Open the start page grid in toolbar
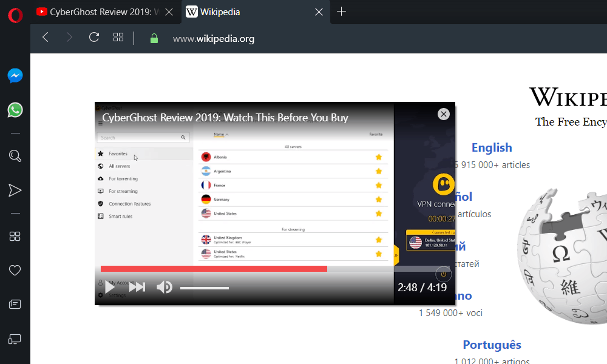Screen dimensions: 607x364 pos(118,38)
